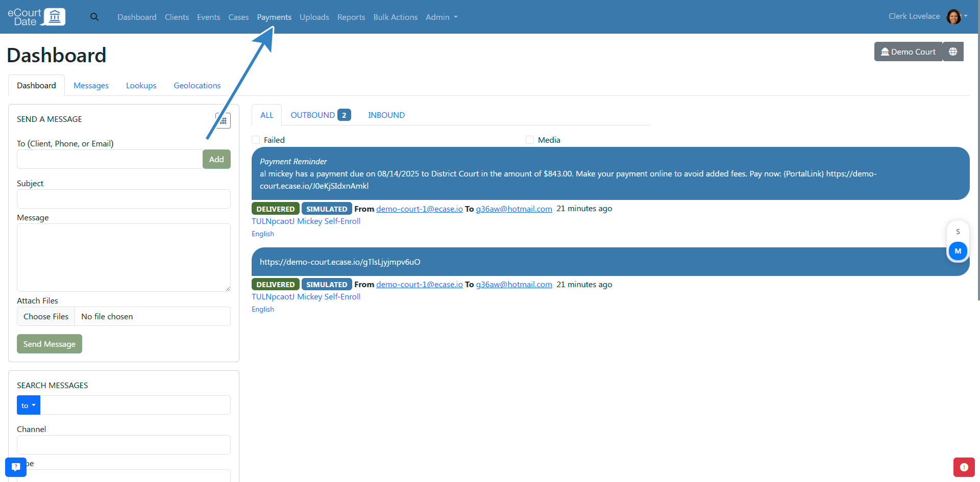This screenshot has height=482, width=980.
Task: Expand the Admin dropdown menu
Action: [x=442, y=17]
